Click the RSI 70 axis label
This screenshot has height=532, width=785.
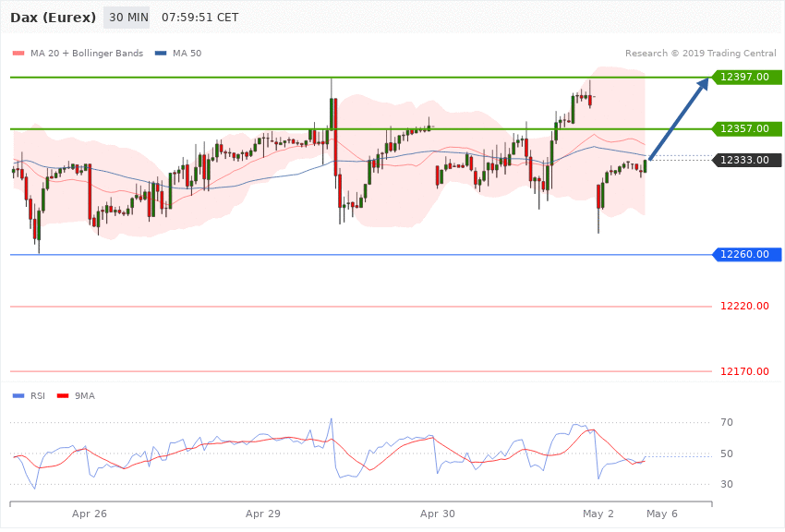click(x=727, y=422)
